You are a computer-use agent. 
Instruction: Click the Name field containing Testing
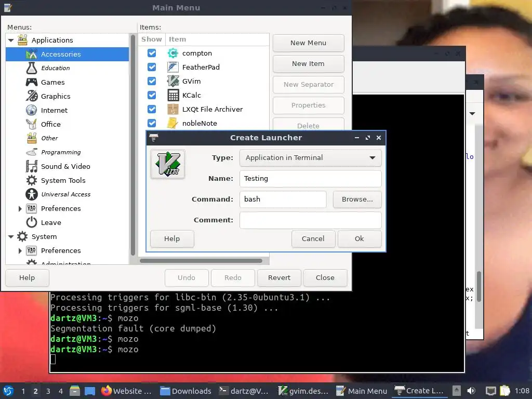311,179
